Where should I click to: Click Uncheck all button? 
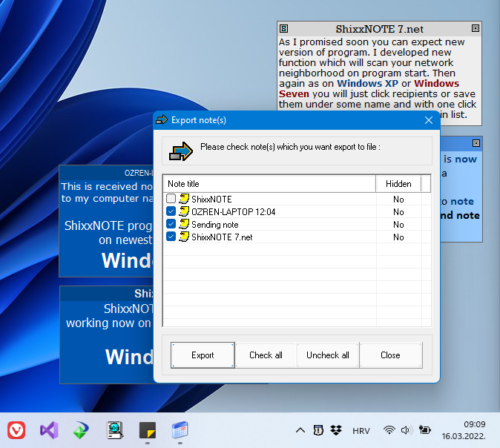(328, 355)
